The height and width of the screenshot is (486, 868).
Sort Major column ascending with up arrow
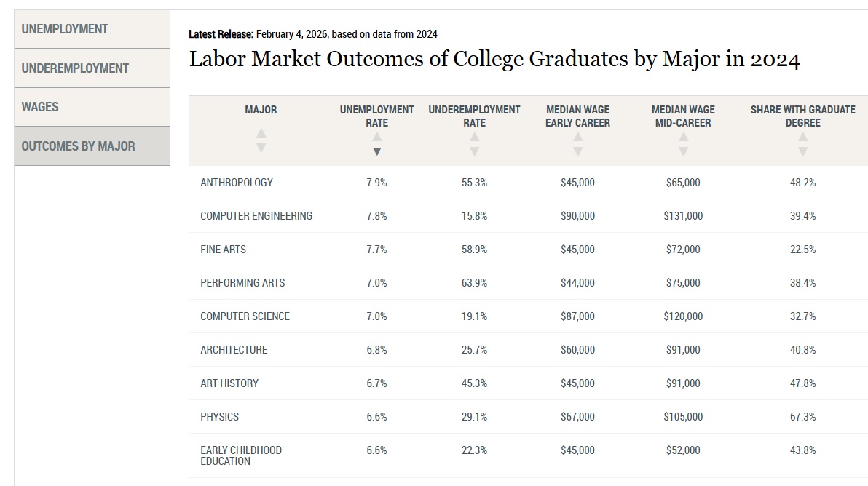(261, 133)
